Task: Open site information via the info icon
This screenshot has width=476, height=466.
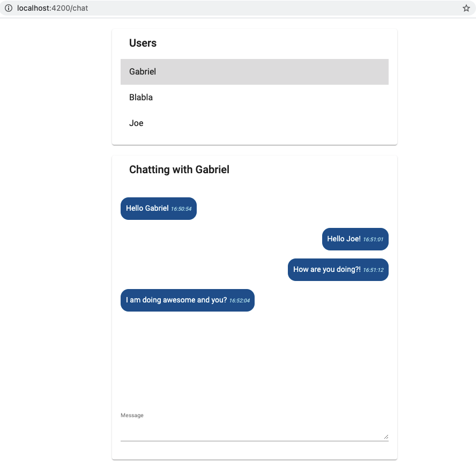Action: (8, 8)
